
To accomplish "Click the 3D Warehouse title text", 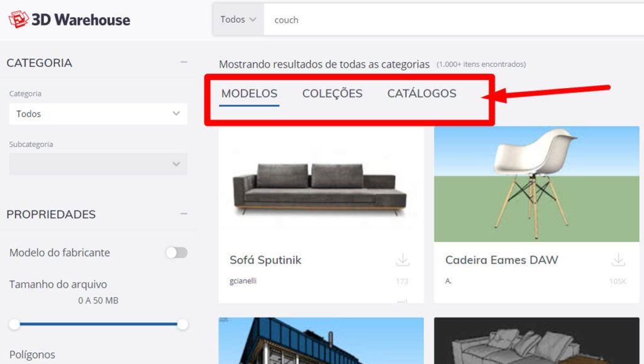I will click(x=81, y=20).
